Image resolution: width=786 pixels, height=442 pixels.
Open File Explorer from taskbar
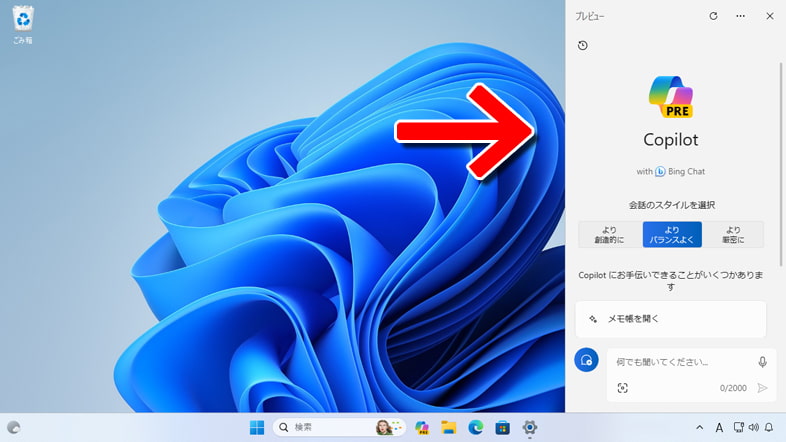coord(449,427)
